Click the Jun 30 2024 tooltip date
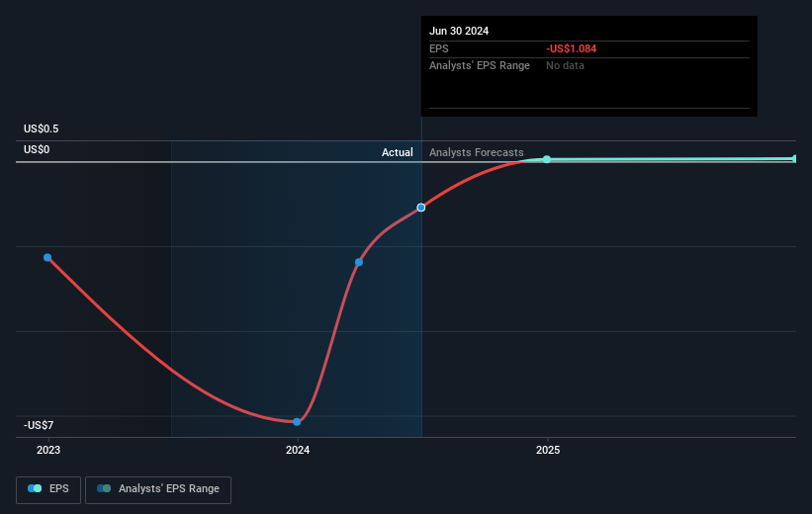The width and height of the screenshot is (812, 514). pos(459,31)
